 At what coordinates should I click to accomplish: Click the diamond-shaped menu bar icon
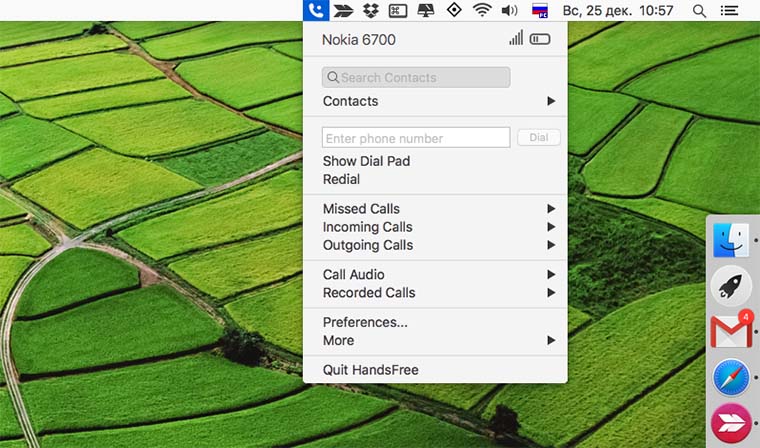[454, 10]
